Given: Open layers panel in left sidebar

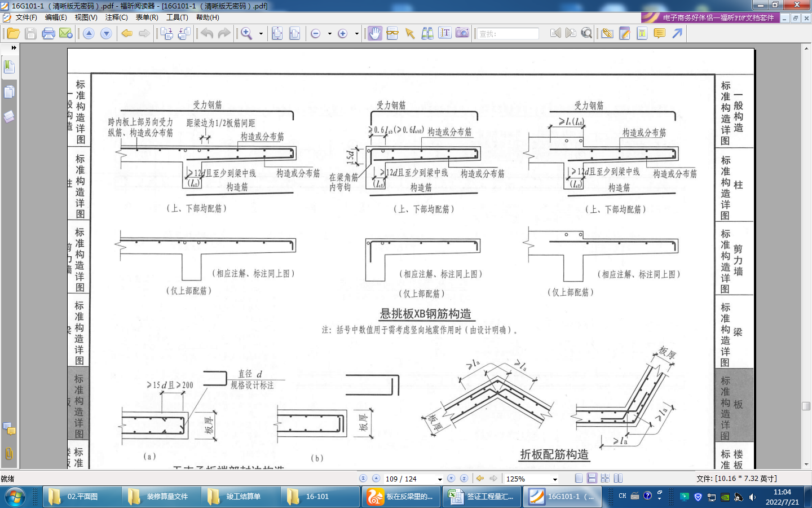Looking at the screenshot, I should (9, 116).
